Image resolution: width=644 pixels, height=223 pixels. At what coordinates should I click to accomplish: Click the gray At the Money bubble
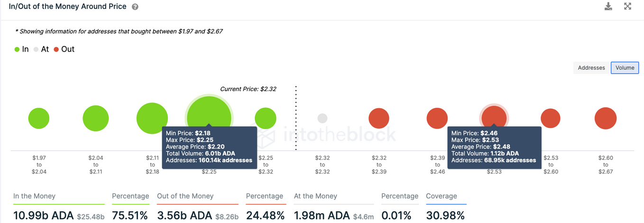322,119
